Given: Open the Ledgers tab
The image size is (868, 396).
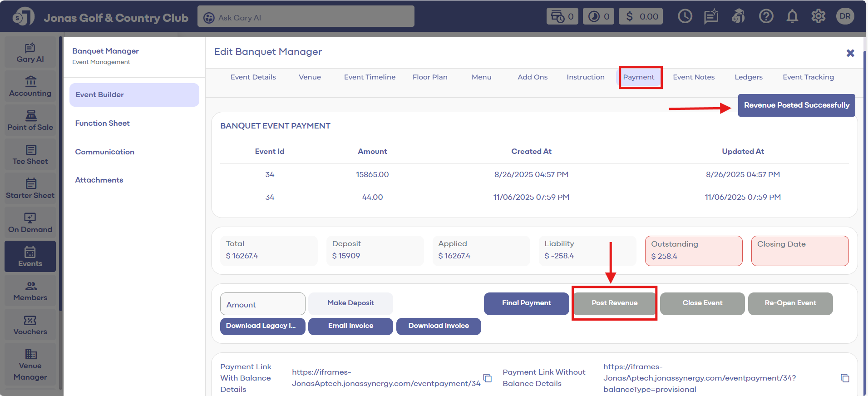Looking at the screenshot, I should point(748,77).
